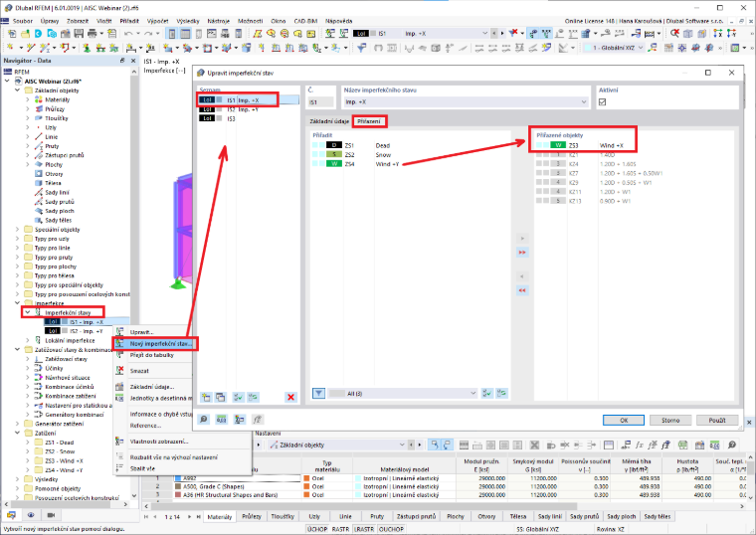The width and height of the screenshot is (756, 535).
Task: Click the view along X axis icon
Action: (x=718, y=33)
